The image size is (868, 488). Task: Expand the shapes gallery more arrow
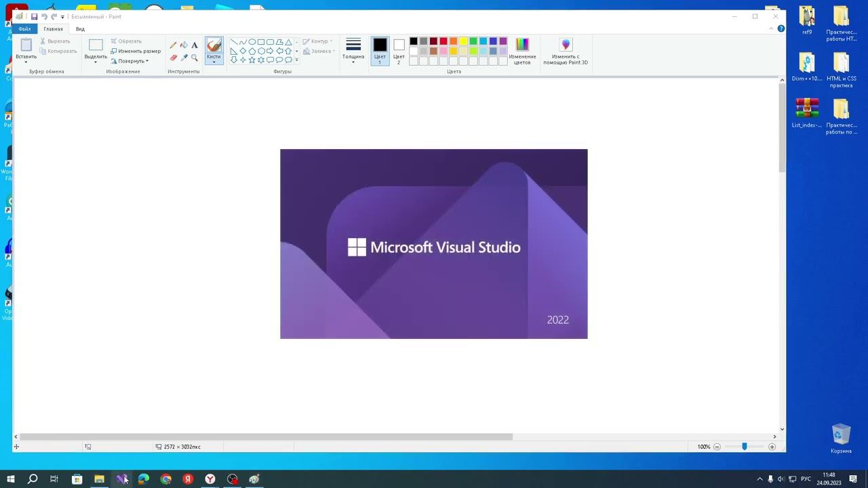[x=296, y=60]
